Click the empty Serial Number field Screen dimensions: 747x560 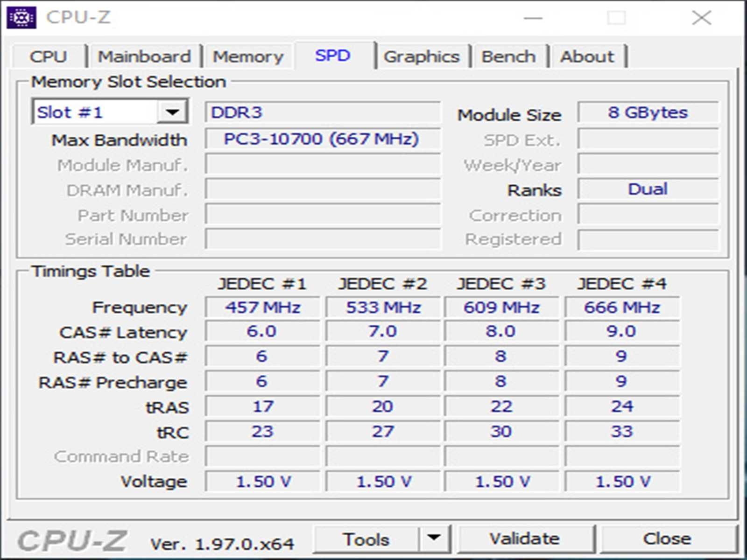click(x=322, y=239)
